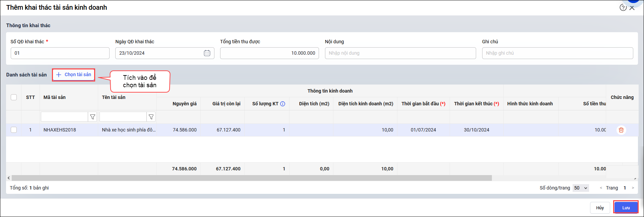This screenshot has width=644, height=217.
Task: Delete the NHAXEHS2018 asset row
Action: [621, 130]
